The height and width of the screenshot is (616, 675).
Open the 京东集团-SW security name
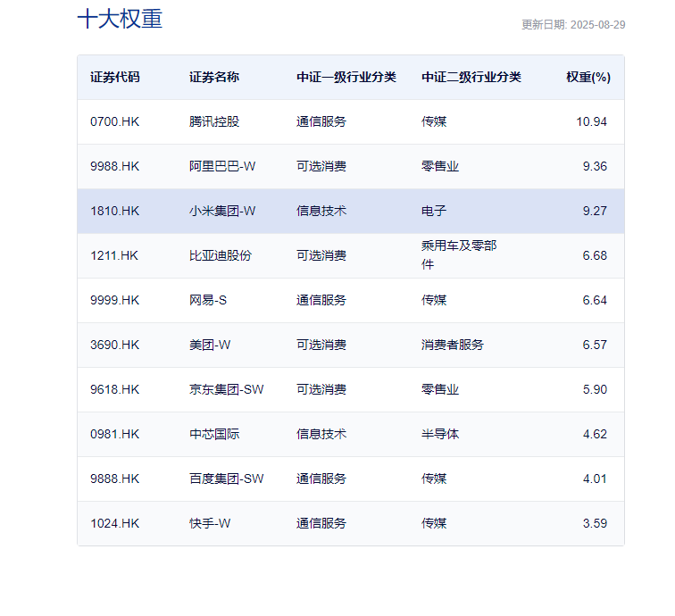click(227, 389)
